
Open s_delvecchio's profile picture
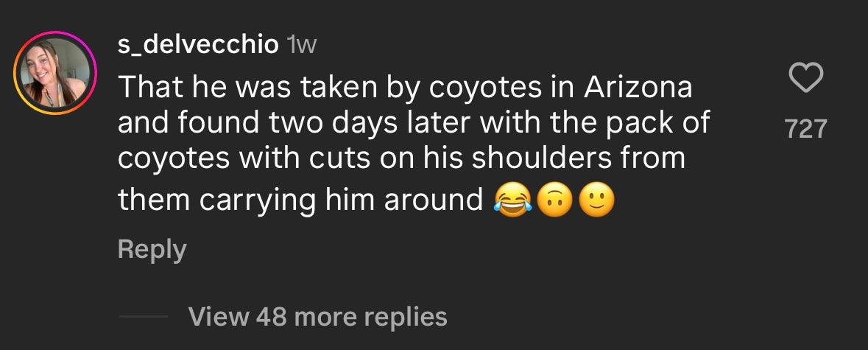pos(56,74)
